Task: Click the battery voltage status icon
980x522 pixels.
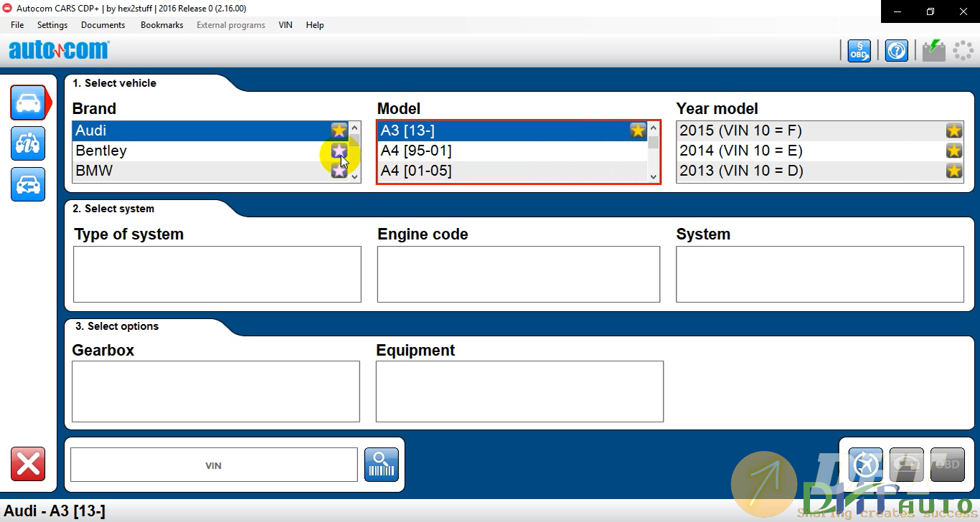Action: click(933, 51)
